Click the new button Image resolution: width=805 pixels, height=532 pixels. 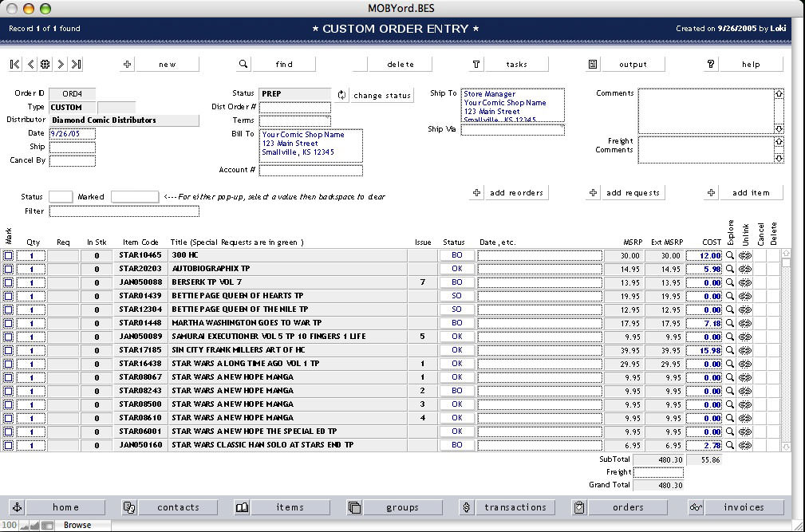[x=168, y=64]
